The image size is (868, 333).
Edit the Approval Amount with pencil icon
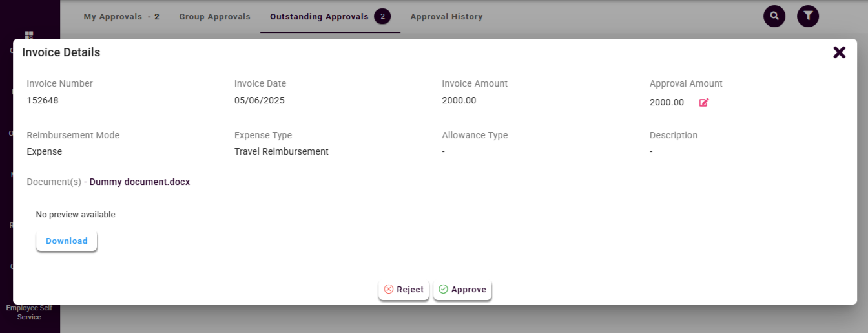pos(704,102)
